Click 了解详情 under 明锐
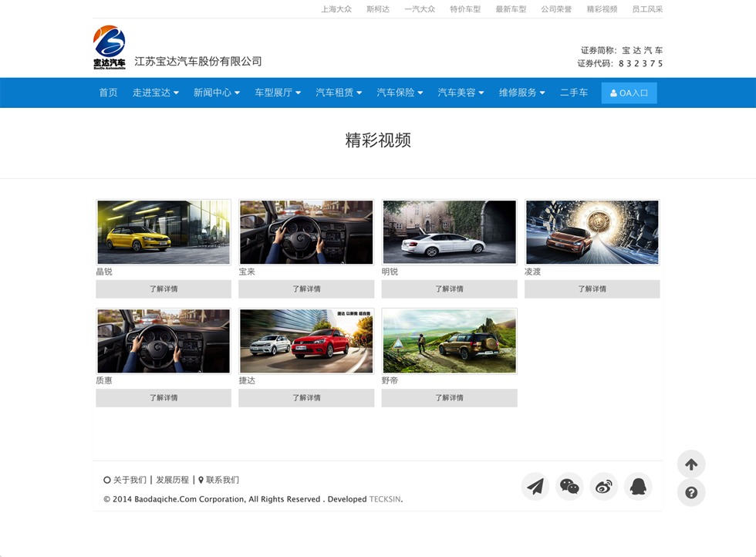This screenshot has height=557, width=756. pyautogui.click(x=449, y=289)
